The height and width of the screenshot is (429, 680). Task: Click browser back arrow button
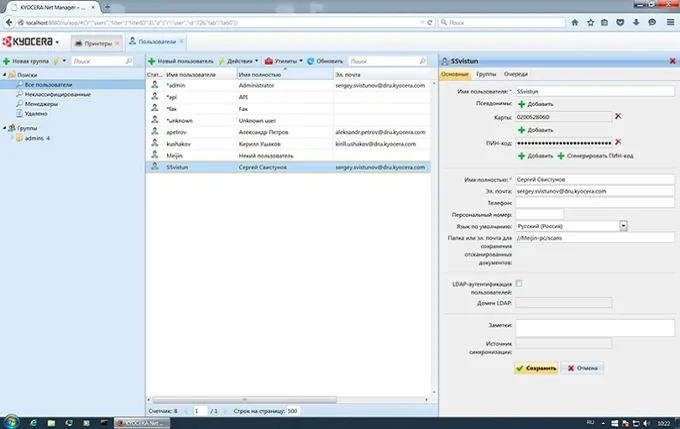coord(10,22)
